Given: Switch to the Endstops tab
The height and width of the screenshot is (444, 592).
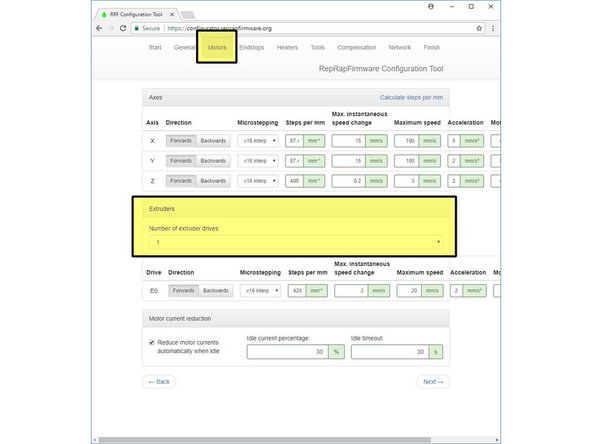Looking at the screenshot, I should point(251,48).
